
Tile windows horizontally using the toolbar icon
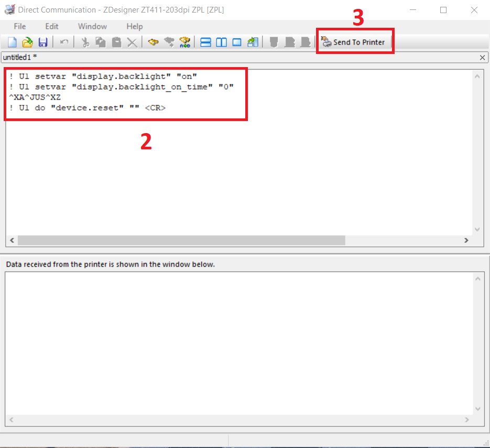pos(206,42)
